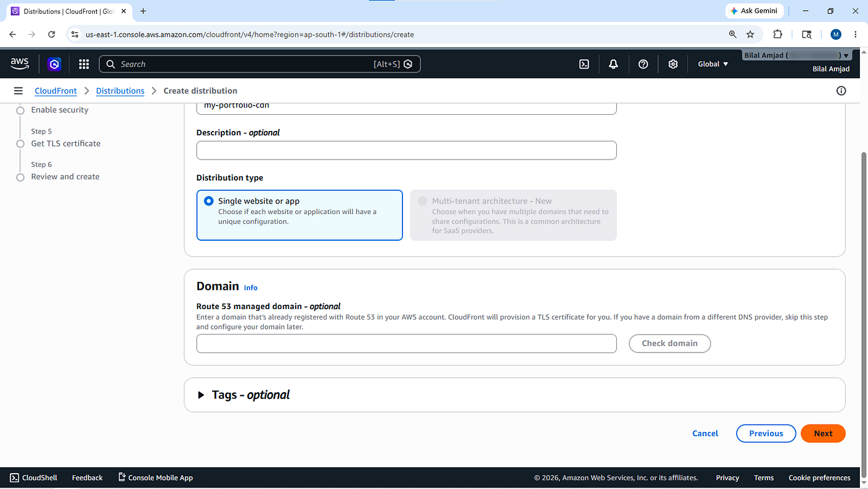Open the settings gear in AWS header
The height and width of the screenshot is (489, 868).
coord(673,64)
